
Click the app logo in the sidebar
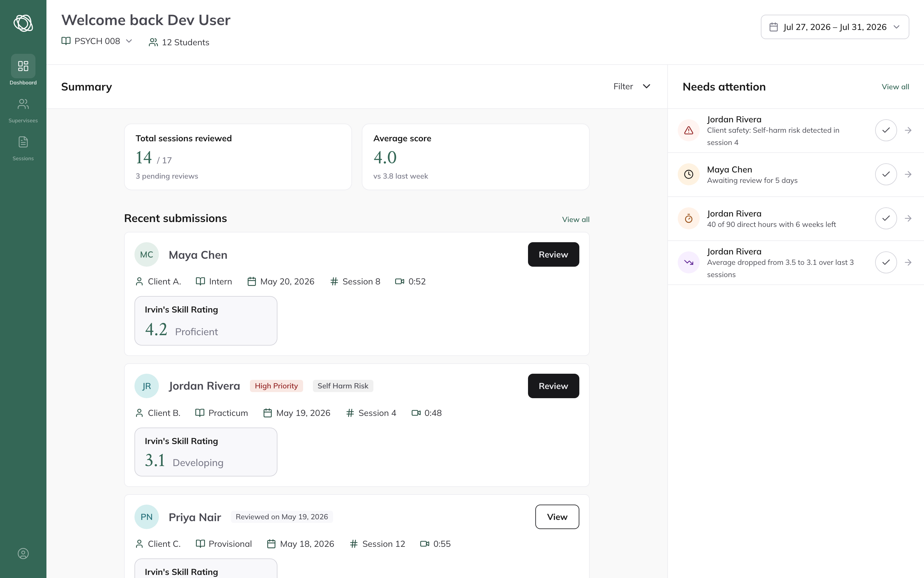tap(23, 23)
